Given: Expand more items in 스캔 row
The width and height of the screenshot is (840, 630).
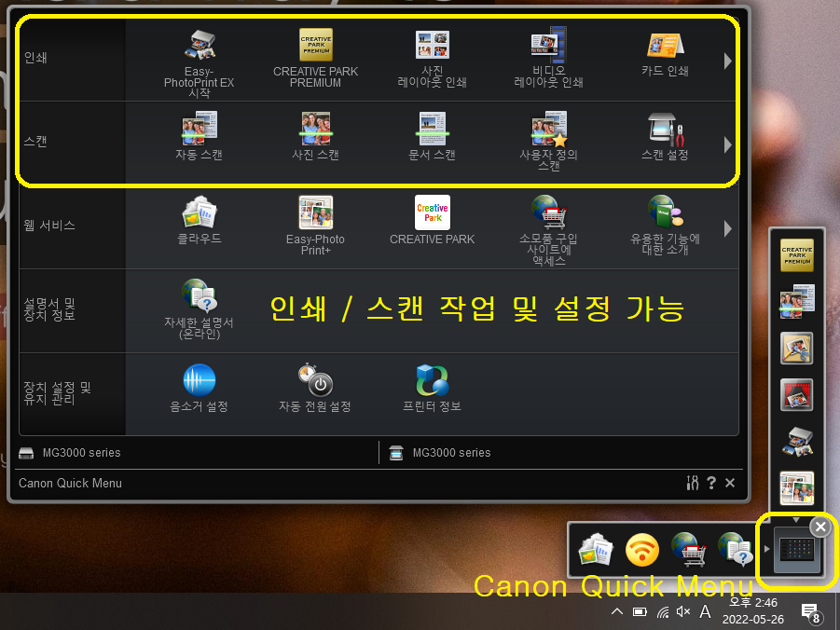Looking at the screenshot, I should (727, 144).
